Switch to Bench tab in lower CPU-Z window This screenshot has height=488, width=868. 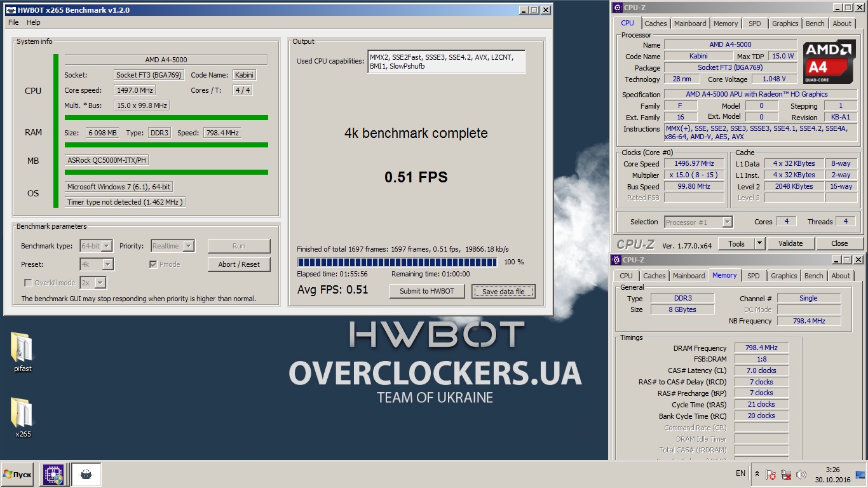click(814, 276)
